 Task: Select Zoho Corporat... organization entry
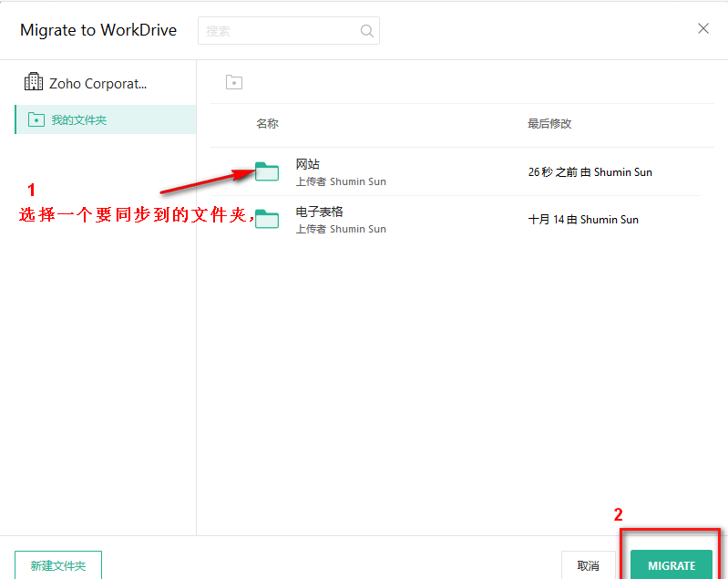86,83
